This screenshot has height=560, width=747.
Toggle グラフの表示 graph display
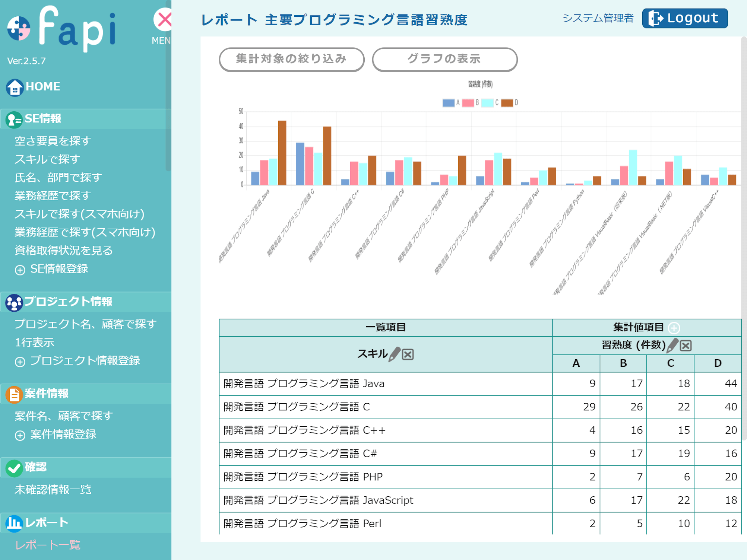444,59
